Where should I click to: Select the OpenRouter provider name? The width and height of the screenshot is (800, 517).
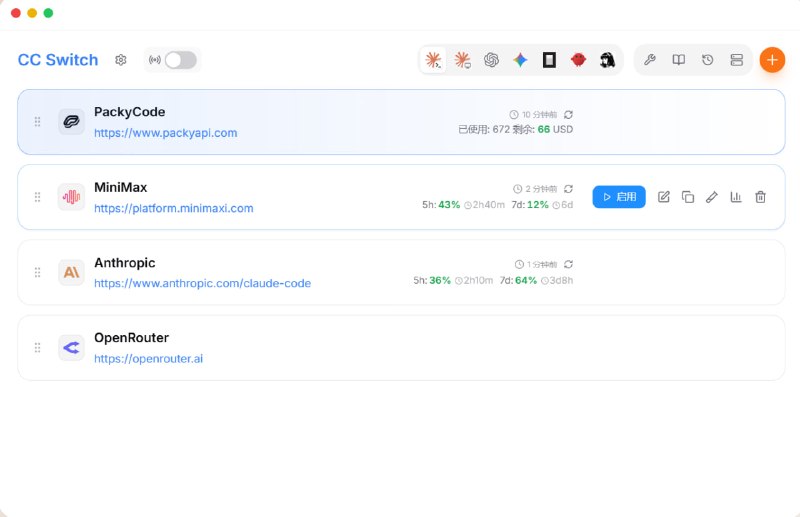pos(131,338)
